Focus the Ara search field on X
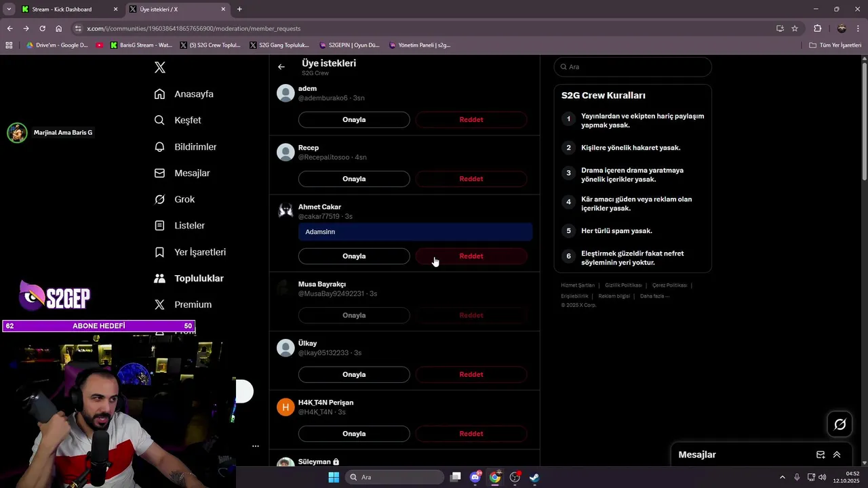The width and height of the screenshot is (868, 488). click(633, 67)
